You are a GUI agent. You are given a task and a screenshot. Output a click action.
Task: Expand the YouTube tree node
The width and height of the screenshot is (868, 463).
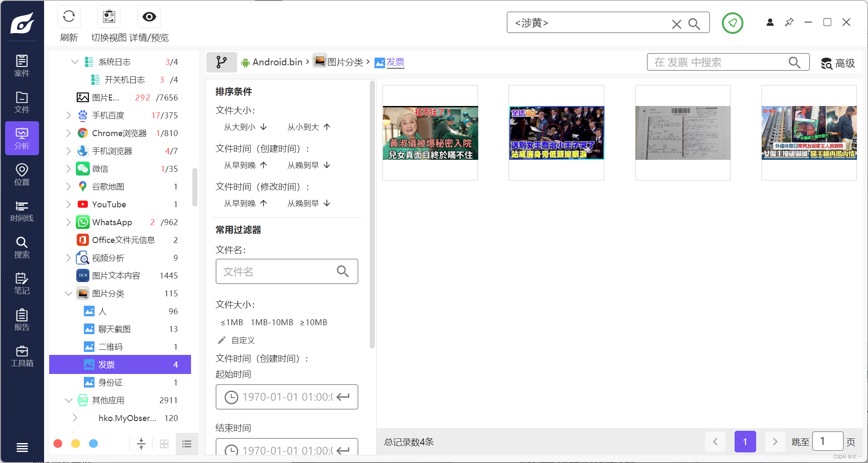point(68,204)
